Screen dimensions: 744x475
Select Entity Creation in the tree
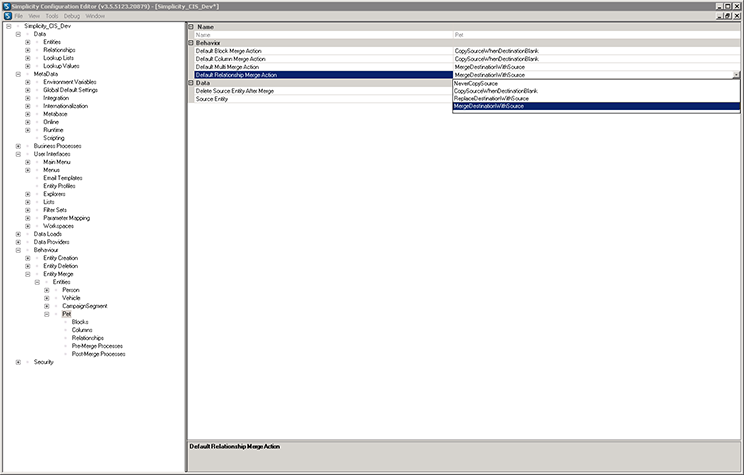[x=61, y=258]
